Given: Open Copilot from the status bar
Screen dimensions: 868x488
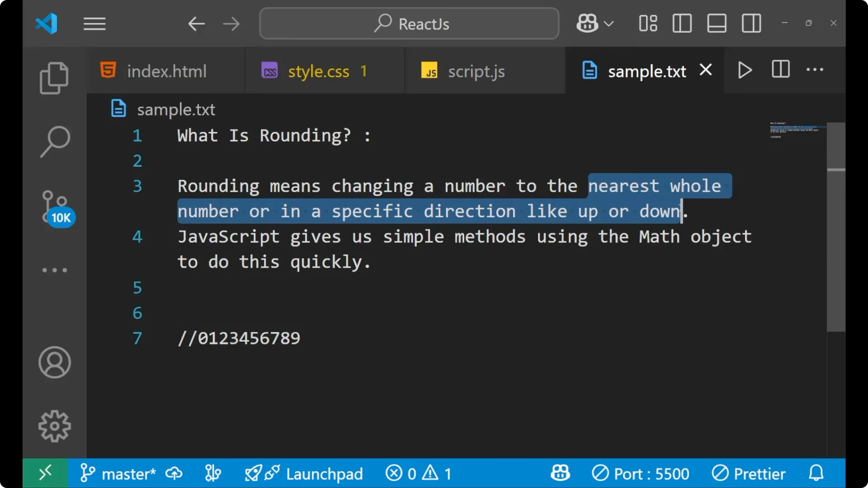Looking at the screenshot, I should tap(560, 473).
